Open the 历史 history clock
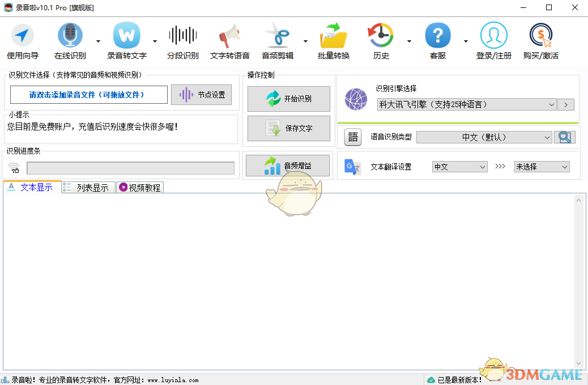This screenshot has width=588, height=385. pyautogui.click(x=381, y=41)
